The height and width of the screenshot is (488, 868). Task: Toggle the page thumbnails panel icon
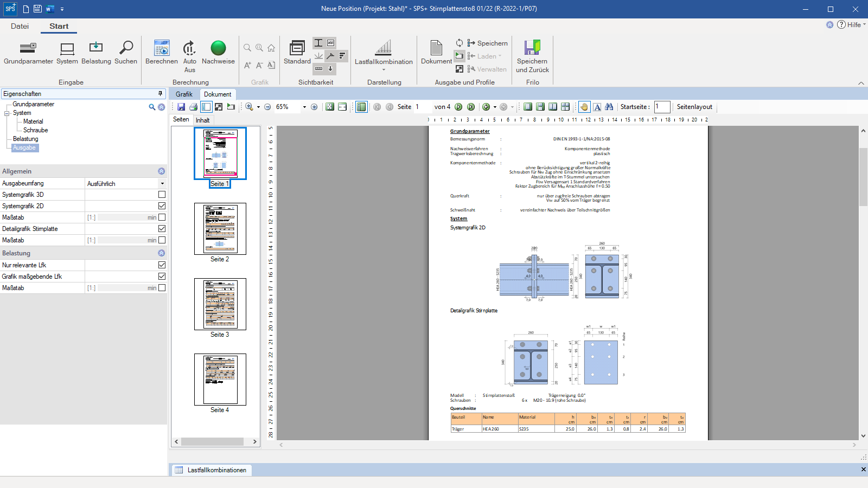[x=361, y=107]
